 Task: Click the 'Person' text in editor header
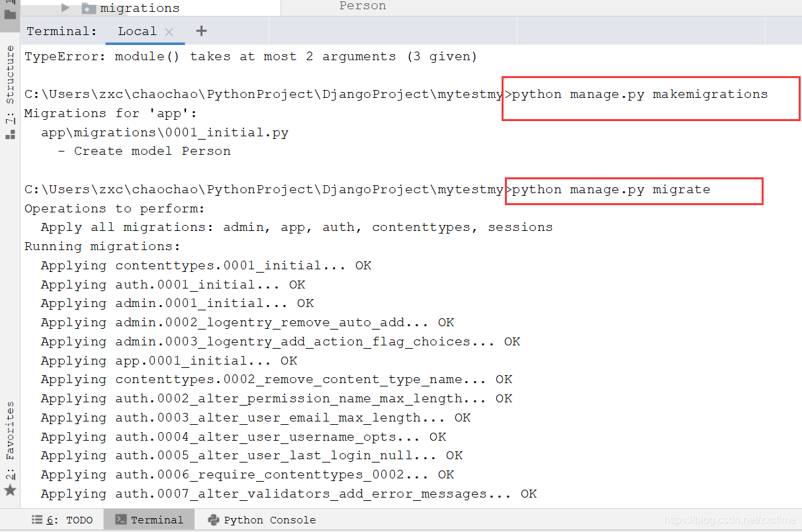click(x=363, y=6)
